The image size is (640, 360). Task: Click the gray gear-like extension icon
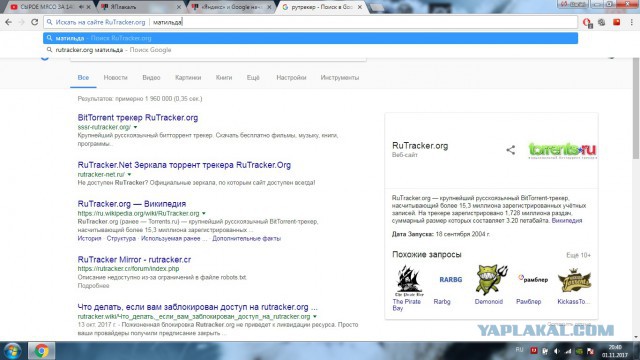[x=602, y=22]
